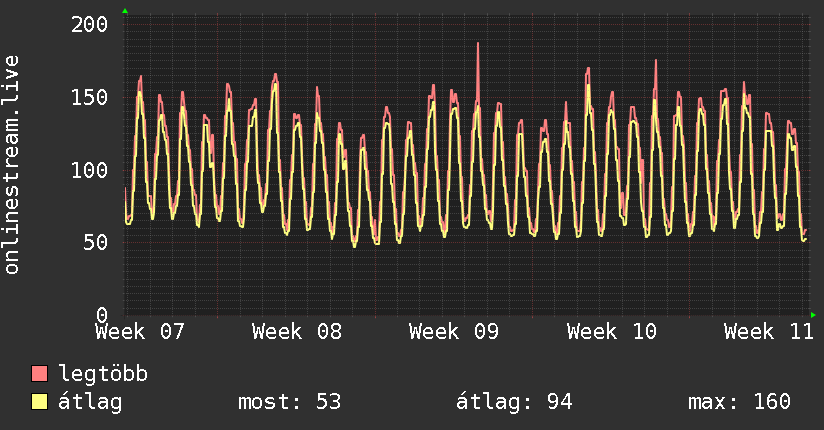Click the Week 11 axis label
This screenshot has width=824, height=430.
coord(768,332)
